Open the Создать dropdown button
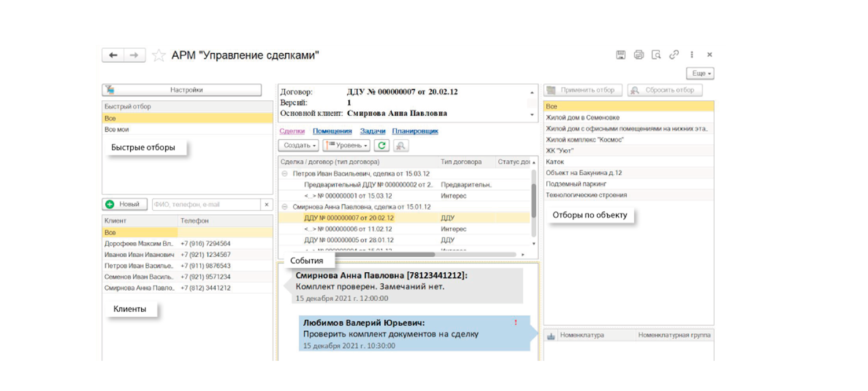Image resolution: width=868 pixels, height=391 pixels. (299, 145)
